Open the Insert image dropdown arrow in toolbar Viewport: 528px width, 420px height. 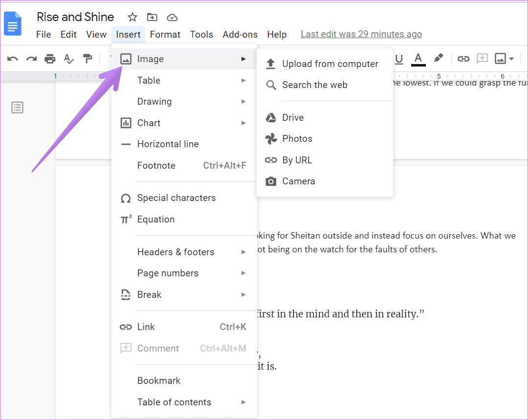pyautogui.click(x=510, y=58)
